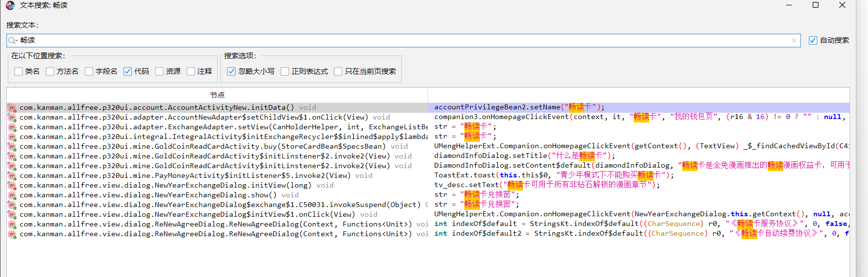This screenshot has height=277, width=868.
Task: Close the 文本搜索 window
Action: click(x=842, y=5)
